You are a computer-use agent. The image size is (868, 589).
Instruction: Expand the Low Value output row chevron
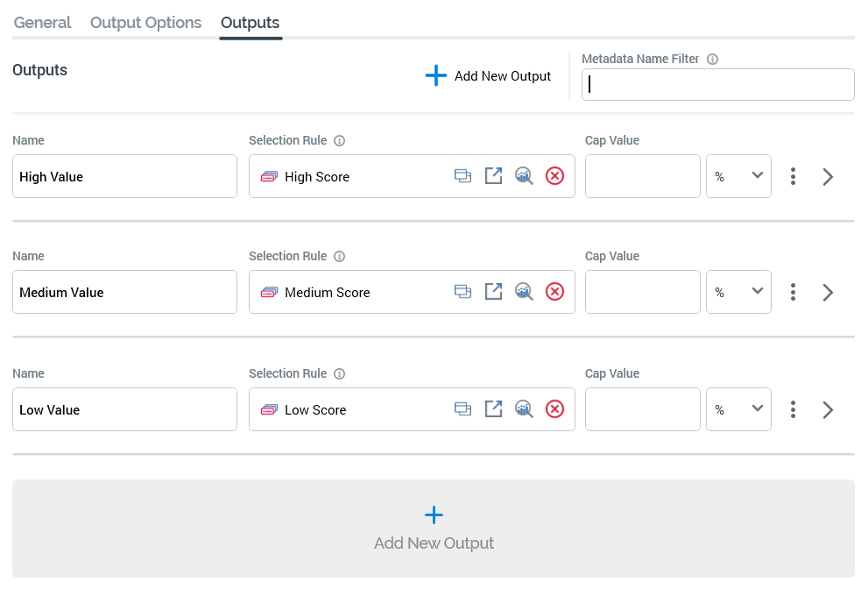coord(828,409)
